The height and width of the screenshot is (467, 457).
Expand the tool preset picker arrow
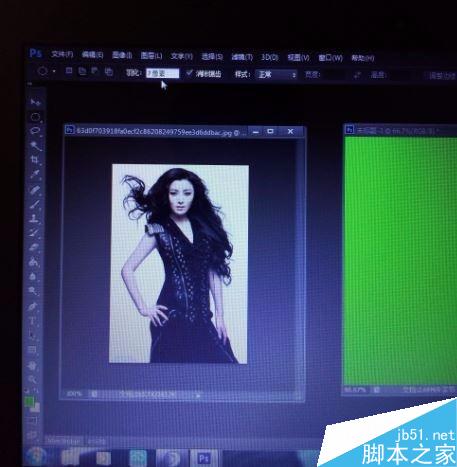pos(54,71)
